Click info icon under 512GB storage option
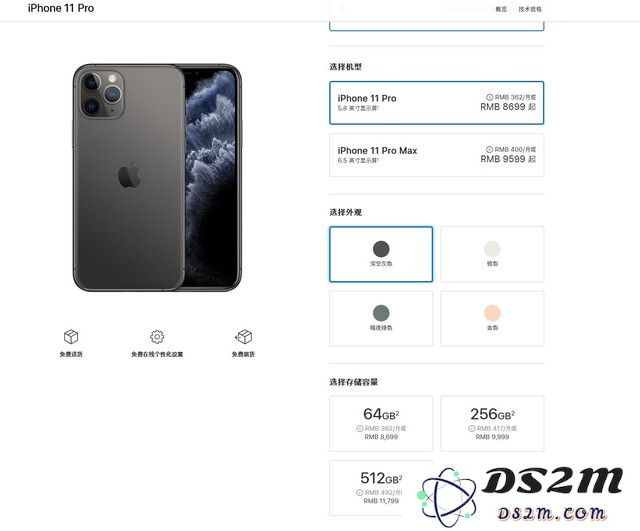 tap(360, 492)
